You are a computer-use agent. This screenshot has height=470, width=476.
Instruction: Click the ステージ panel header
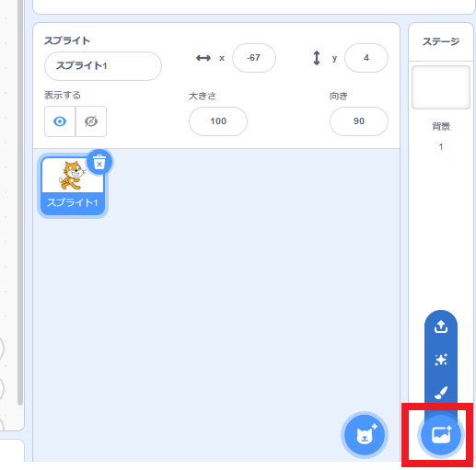point(441,41)
